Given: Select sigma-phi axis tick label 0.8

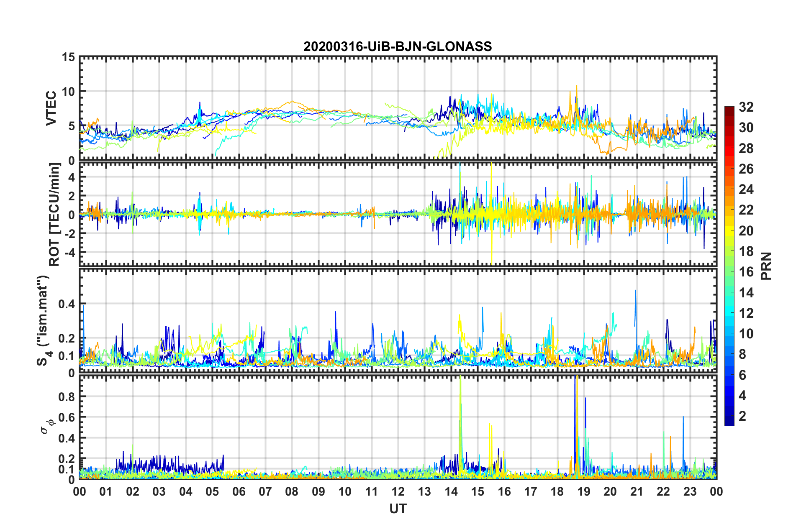Looking at the screenshot, I should [67, 396].
